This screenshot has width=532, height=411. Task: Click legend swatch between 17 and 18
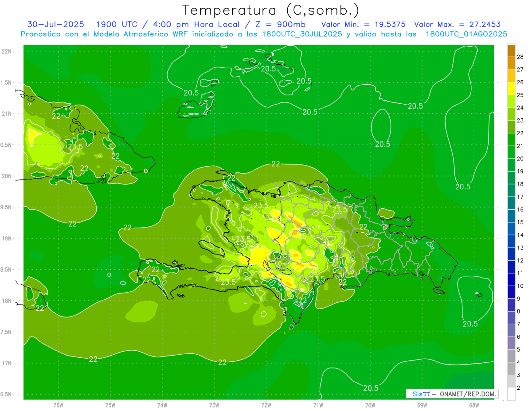pos(512,190)
